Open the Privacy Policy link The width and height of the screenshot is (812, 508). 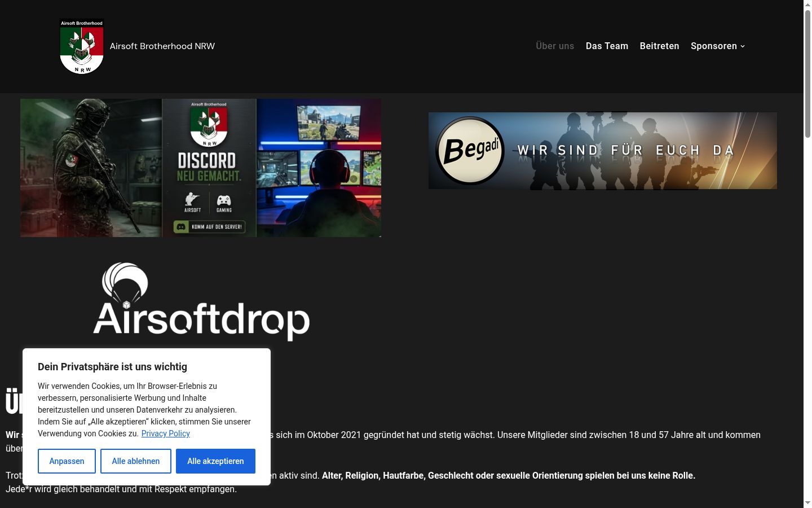click(x=165, y=433)
